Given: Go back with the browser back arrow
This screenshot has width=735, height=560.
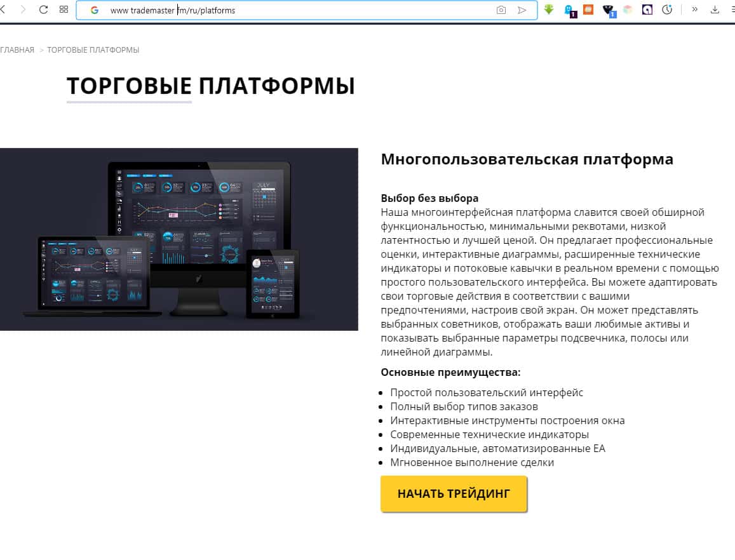Looking at the screenshot, I should pyautogui.click(x=3, y=10).
